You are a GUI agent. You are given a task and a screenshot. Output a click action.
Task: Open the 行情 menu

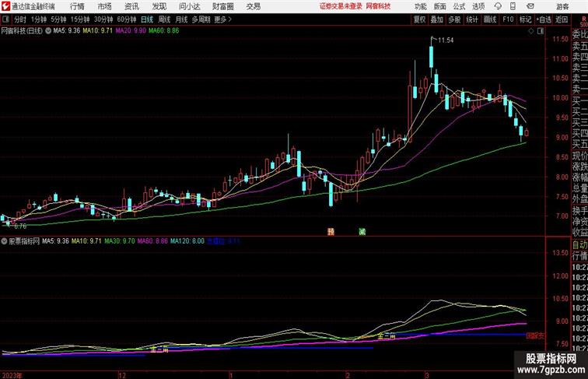pyautogui.click(x=77, y=6)
